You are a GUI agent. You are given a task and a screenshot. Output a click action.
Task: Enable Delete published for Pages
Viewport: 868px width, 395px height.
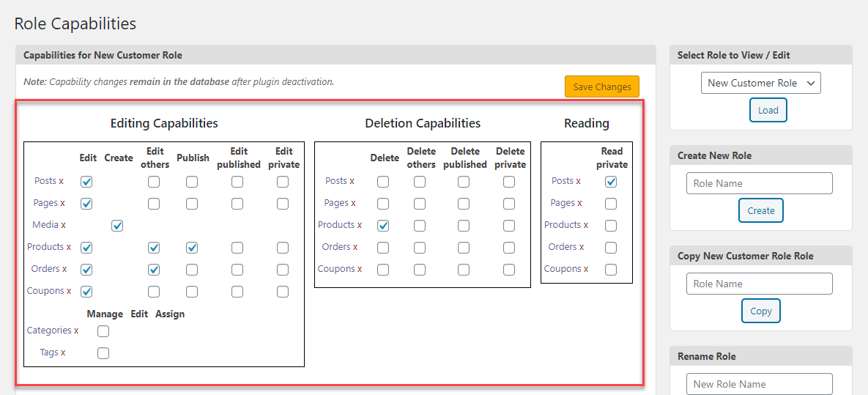464,204
